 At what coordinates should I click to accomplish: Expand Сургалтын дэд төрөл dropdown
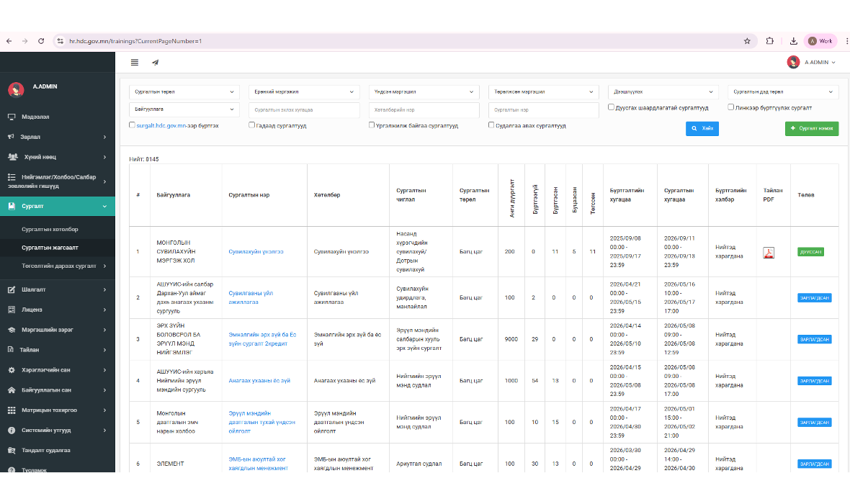tap(783, 92)
